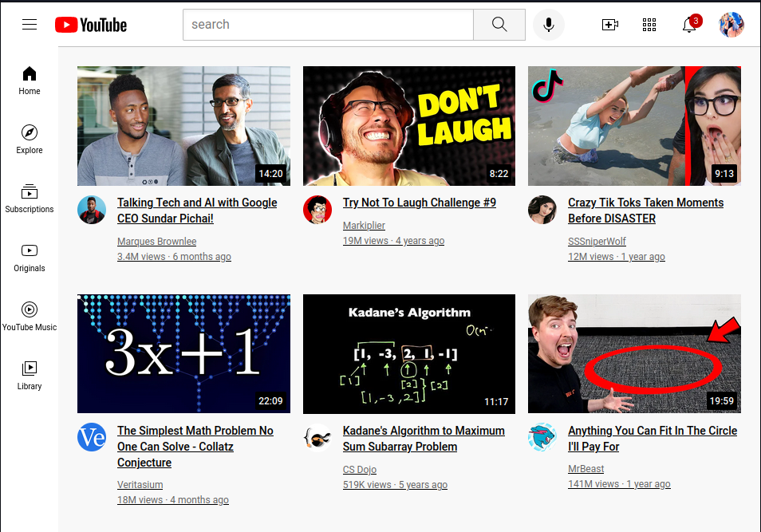Open the user account avatar menu
This screenshot has width=761, height=532.
731,25
